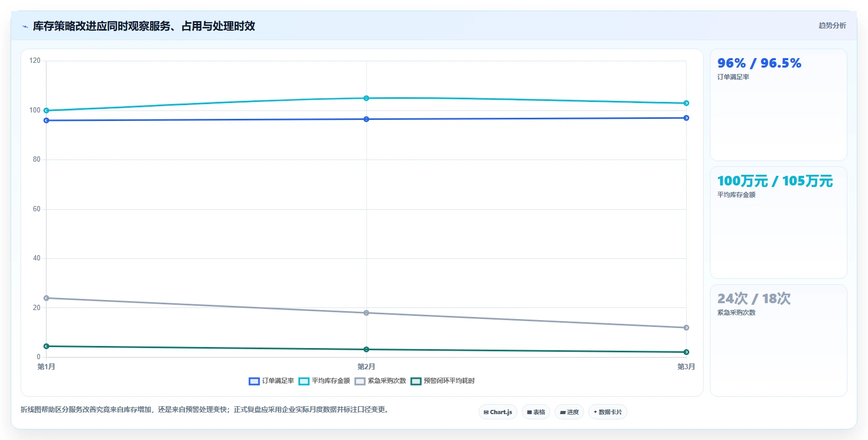Screen dimensions: 868x440
Task: Click the y-axis label 100
Action: point(35,110)
